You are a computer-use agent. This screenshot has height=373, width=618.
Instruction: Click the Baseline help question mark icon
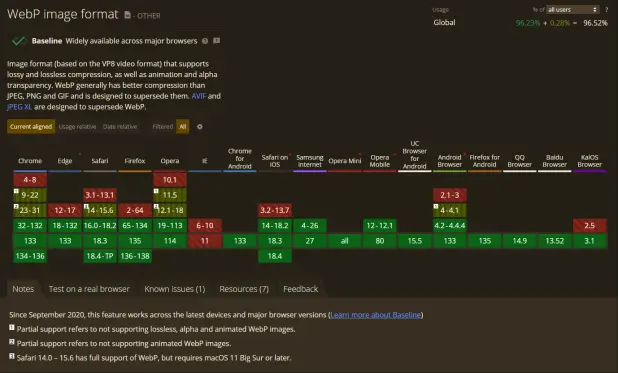tap(205, 41)
